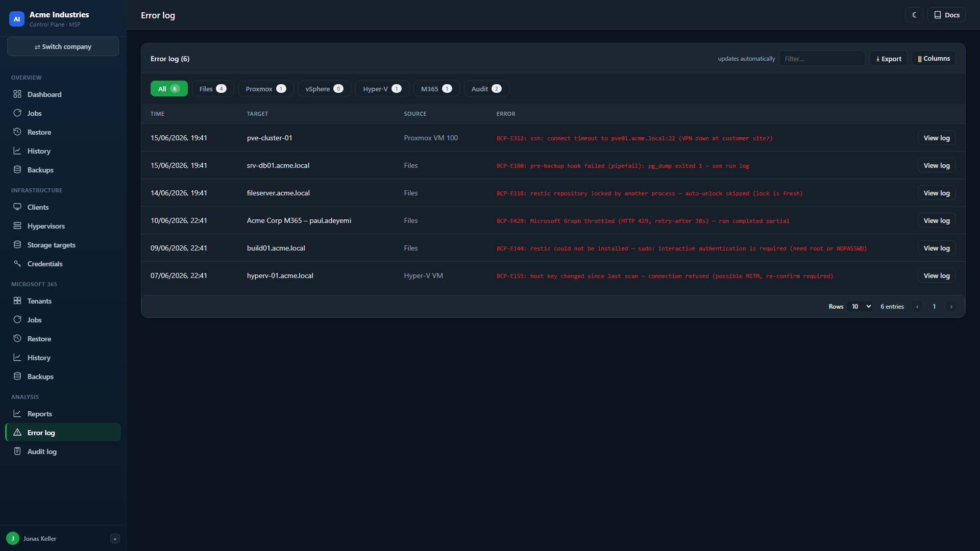980x551 pixels.
Task: Click the Microsoft 365 History icon
Action: 17,358
